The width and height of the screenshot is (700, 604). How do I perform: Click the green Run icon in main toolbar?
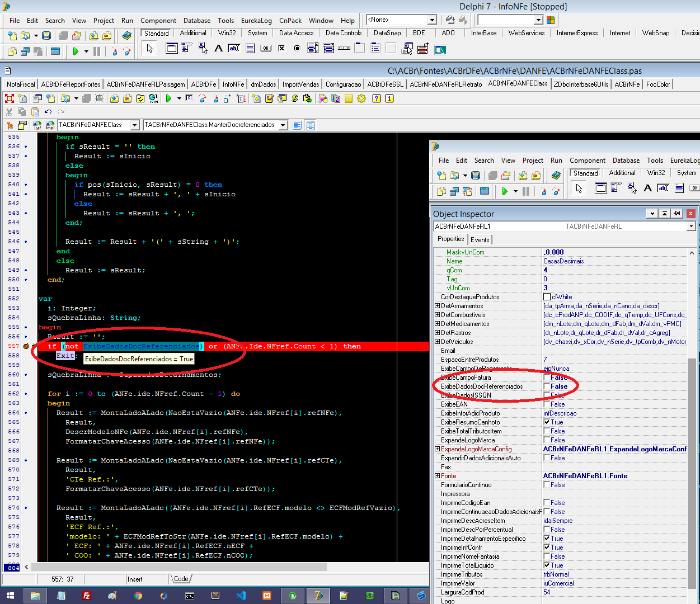point(76,51)
